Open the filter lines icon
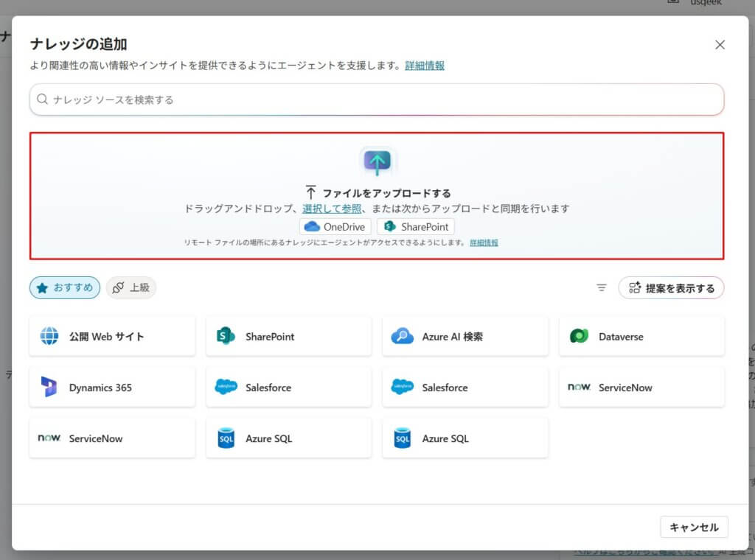 click(x=602, y=288)
